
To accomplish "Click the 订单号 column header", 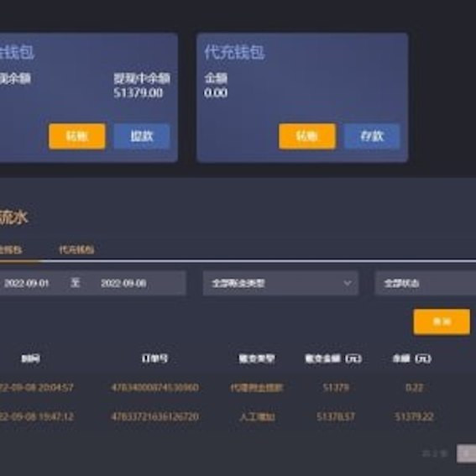I will 154,358.
